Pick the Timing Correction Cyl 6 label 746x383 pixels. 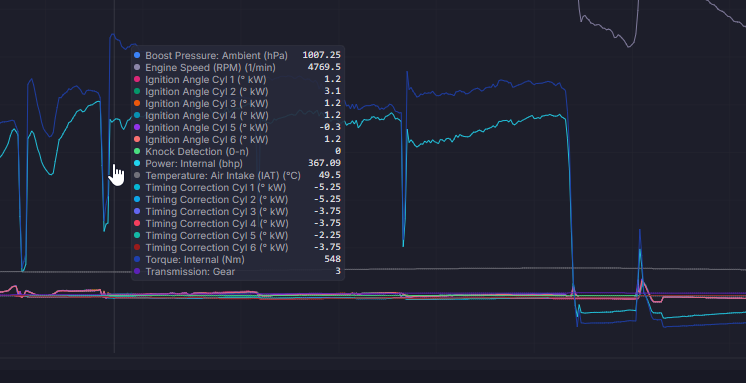point(217,247)
